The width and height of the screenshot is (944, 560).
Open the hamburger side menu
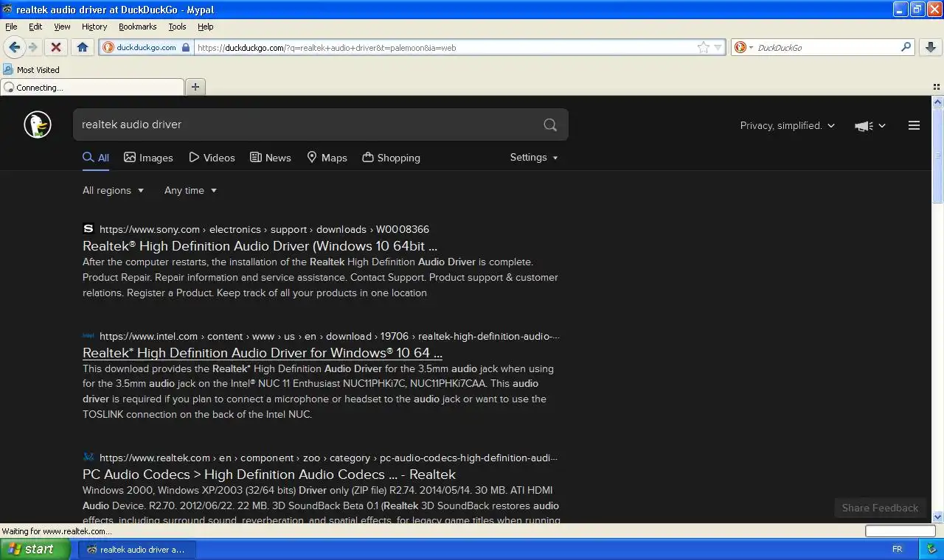click(x=914, y=125)
